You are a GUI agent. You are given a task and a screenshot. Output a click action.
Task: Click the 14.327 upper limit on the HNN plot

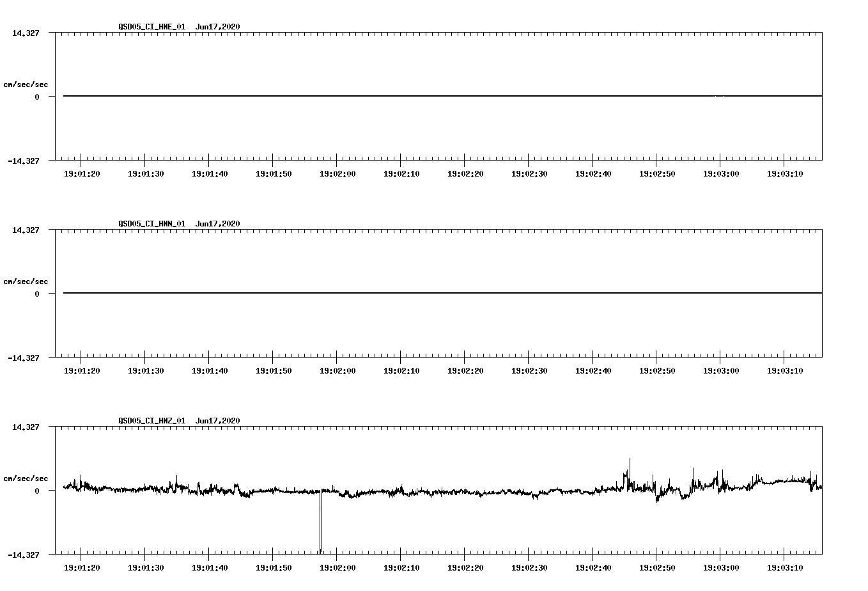(26, 230)
